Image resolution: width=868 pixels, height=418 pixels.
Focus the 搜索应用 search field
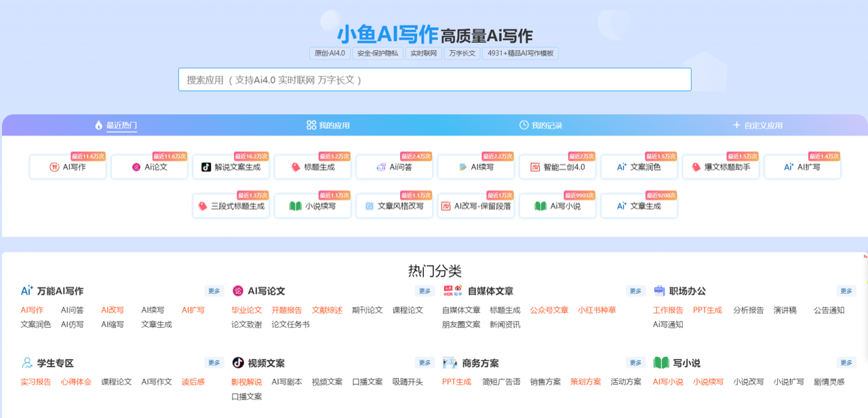coord(435,79)
